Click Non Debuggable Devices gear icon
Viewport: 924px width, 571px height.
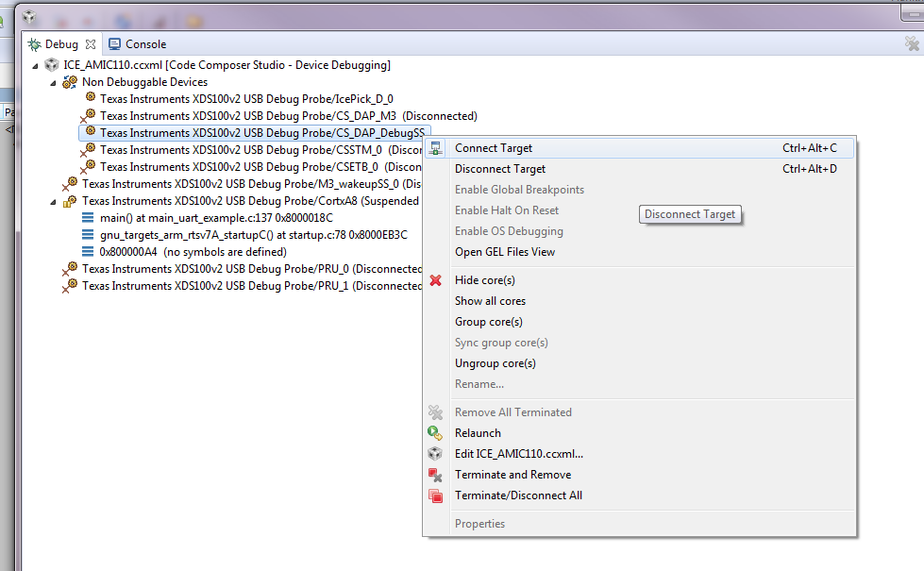point(70,82)
